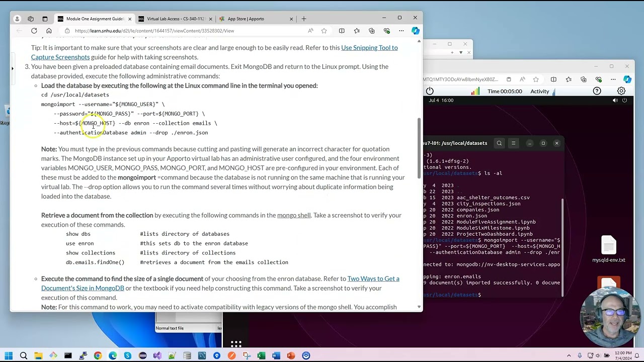Open Apporto help question mark
Viewport: 644px width, 362px height.
597,91
